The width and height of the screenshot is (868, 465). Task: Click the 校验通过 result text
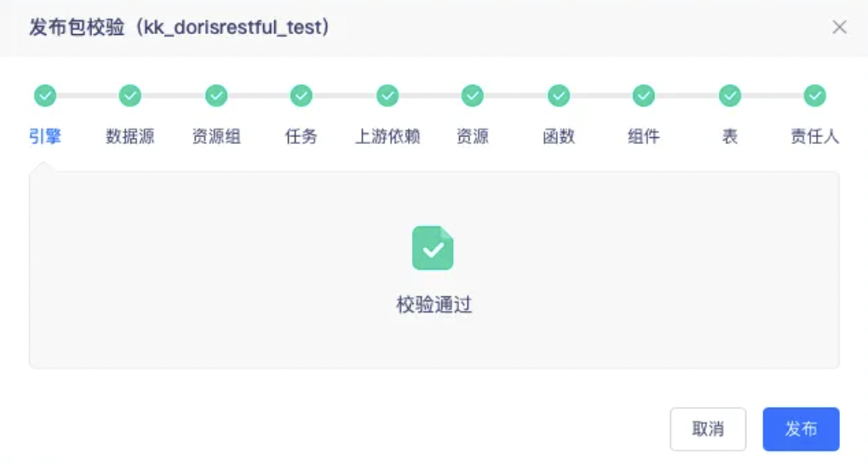click(x=434, y=305)
